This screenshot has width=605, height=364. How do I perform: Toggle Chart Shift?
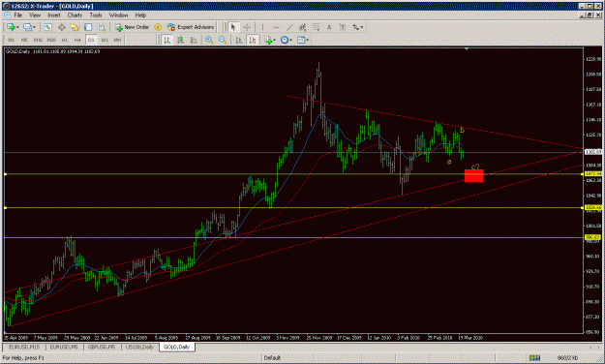pos(253,40)
